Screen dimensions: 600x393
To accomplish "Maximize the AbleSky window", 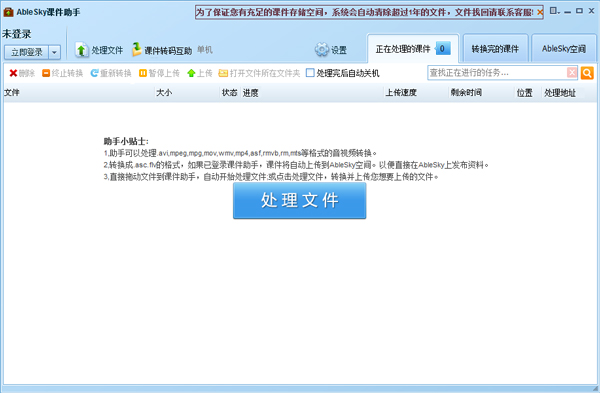I will (x=579, y=11).
